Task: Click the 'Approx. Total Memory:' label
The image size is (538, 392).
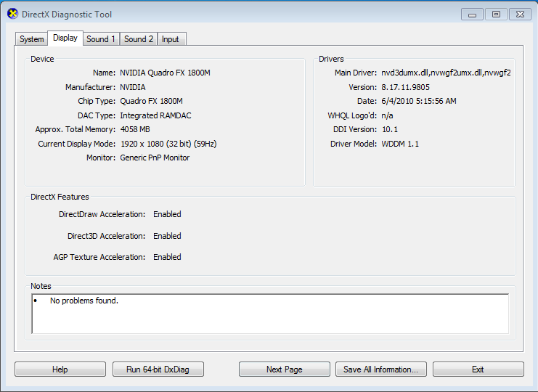Action: coord(75,129)
